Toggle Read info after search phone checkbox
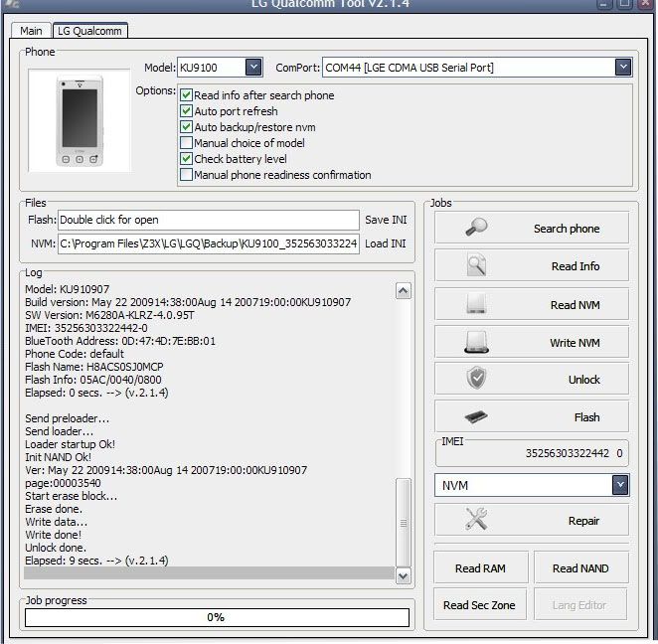This screenshot has width=658, height=644. coord(186,95)
